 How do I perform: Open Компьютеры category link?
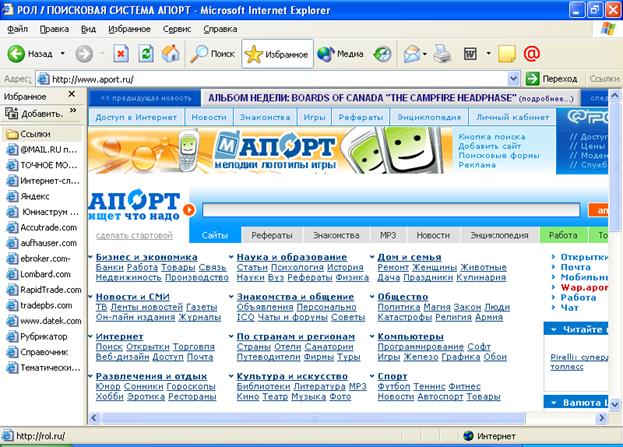click(x=410, y=337)
